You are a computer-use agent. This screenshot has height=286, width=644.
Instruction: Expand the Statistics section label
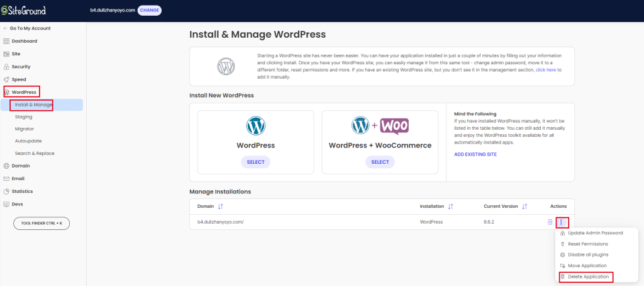[x=22, y=192]
